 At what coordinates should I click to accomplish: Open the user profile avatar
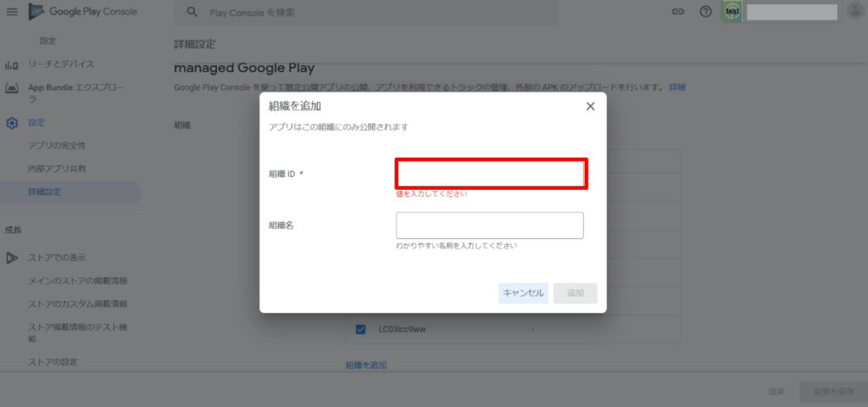pyautogui.click(x=856, y=12)
